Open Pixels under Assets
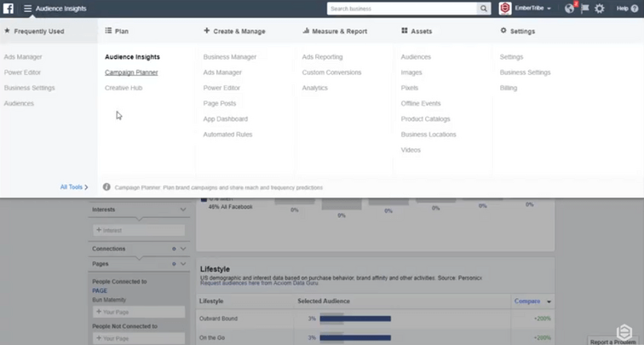The image size is (644, 345). (410, 88)
